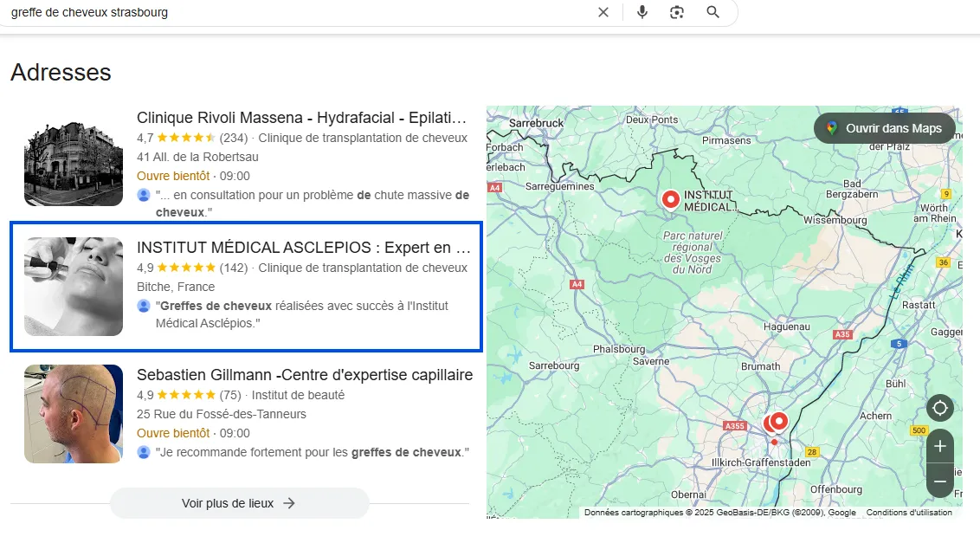Viewport: 980px width, 543px height.
Task: Click the 'Sarreguemines' label on the map
Action: (x=560, y=186)
